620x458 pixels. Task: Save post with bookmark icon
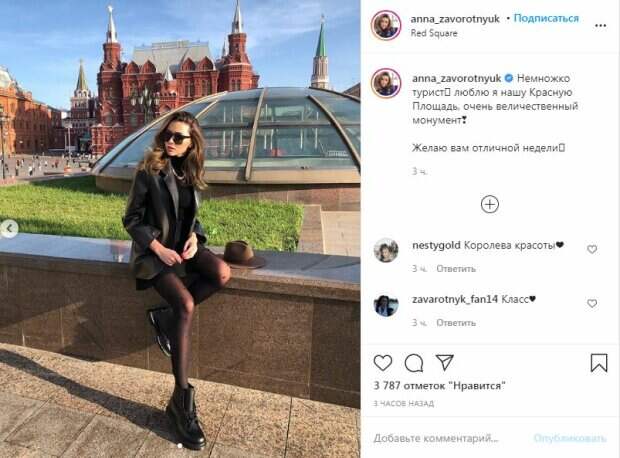599,363
